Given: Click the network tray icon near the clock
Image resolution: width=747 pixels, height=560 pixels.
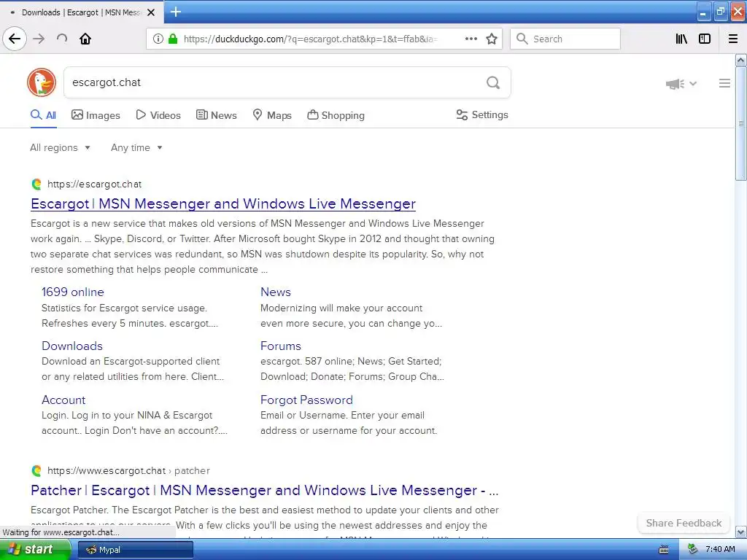Looking at the screenshot, I should 693,550.
